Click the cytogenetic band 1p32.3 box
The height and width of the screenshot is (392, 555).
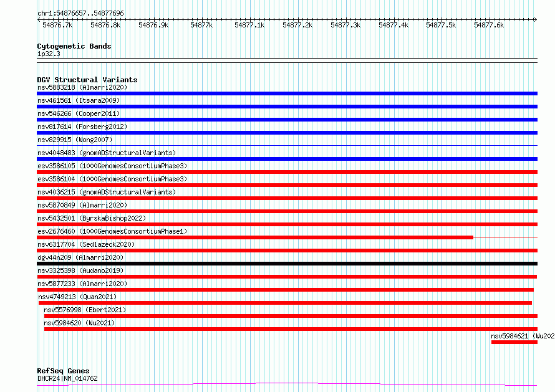tap(287, 60)
